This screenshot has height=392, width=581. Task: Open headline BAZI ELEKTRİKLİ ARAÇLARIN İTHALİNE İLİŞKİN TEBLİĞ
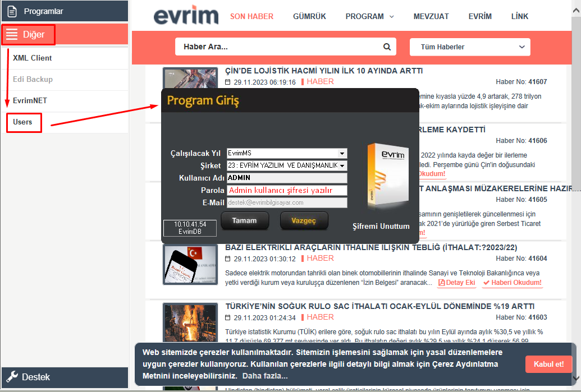point(371,247)
